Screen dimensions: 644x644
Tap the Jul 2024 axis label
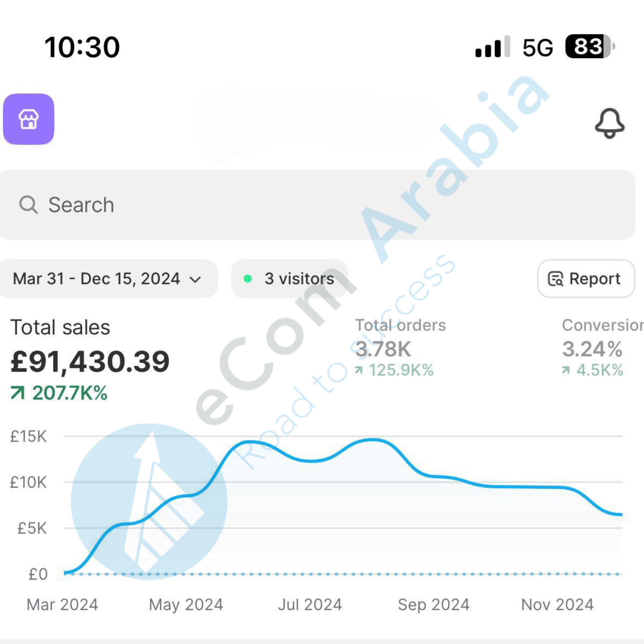click(x=310, y=605)
